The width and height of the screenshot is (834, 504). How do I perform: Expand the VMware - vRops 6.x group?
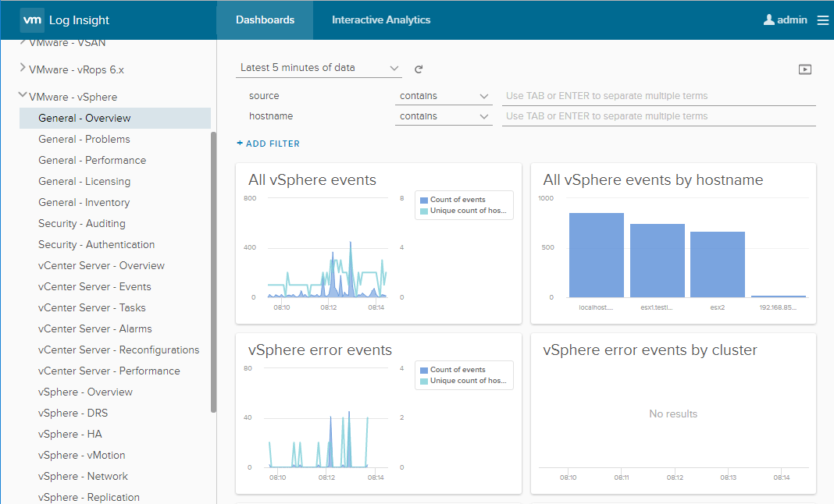(23, 69)
